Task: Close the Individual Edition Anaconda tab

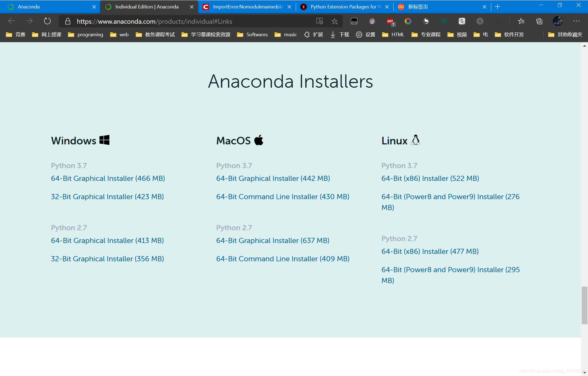Action: coord(192,7)
